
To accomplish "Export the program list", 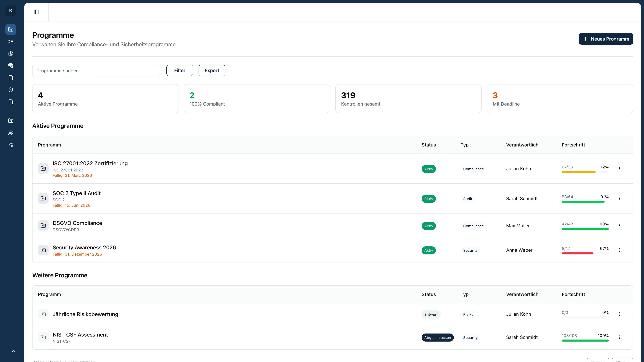I will (x=212, y=70).
